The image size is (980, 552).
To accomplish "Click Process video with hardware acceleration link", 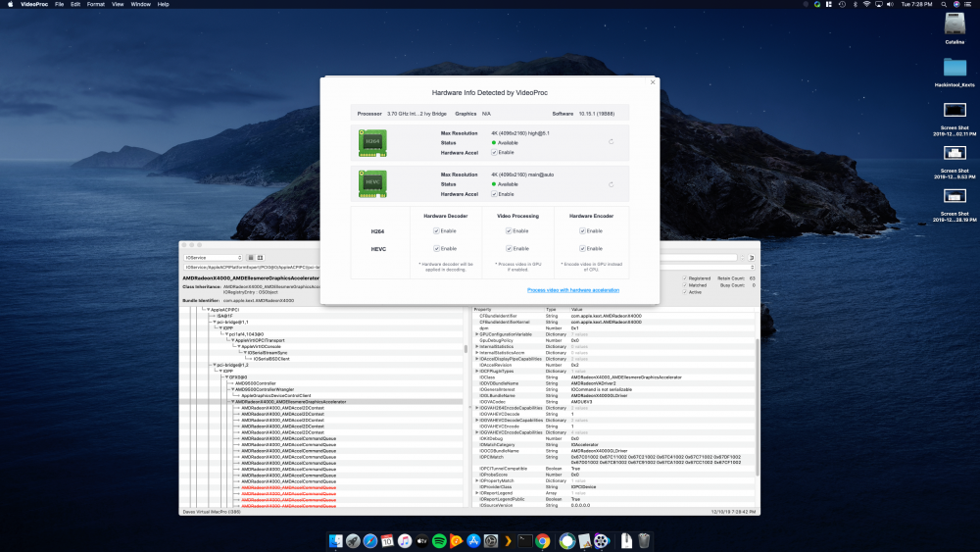I will point(573,290).
